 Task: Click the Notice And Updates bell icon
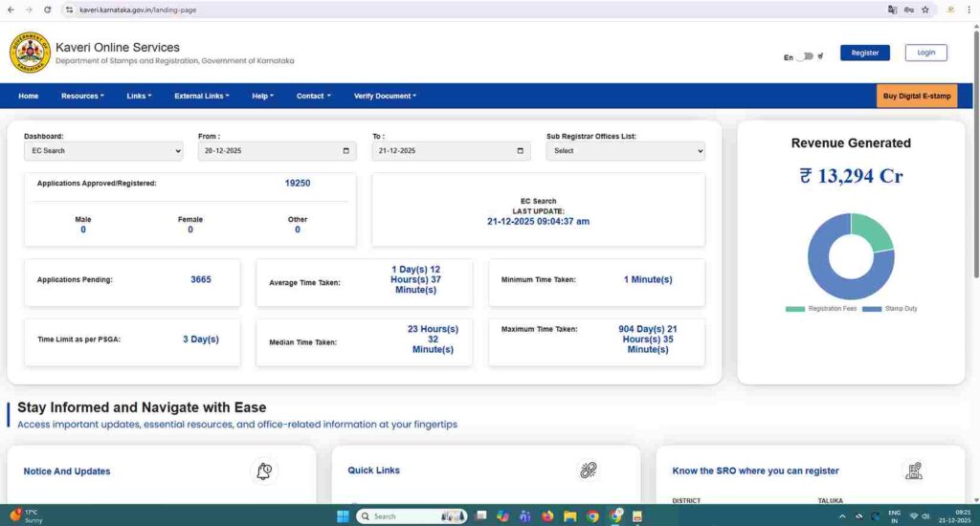click(264, 471)
